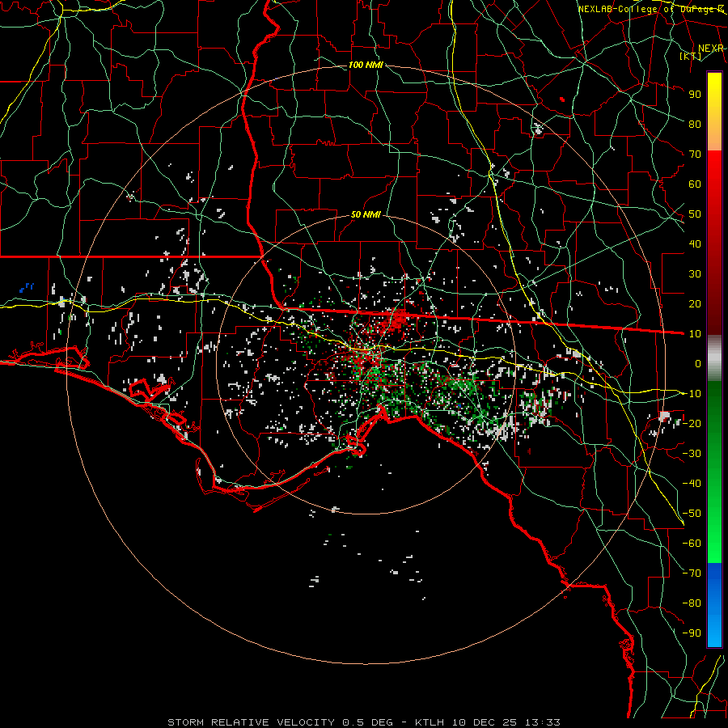Click the -80 value on the velocity scale
The image size is (728, 728).
[692, 603]
